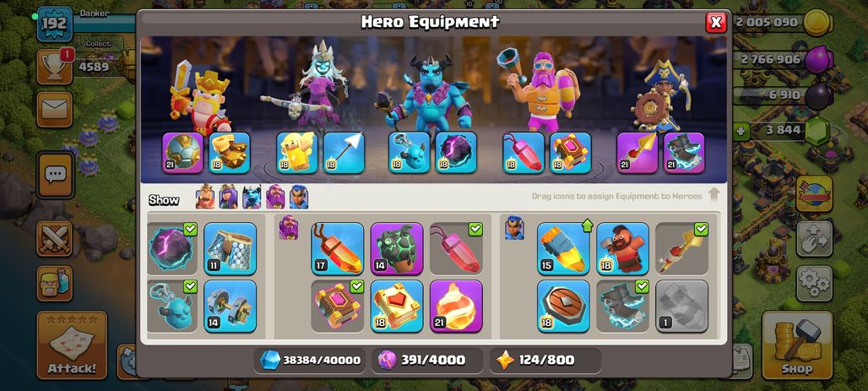The width and height of the screenshot is (868, 391).
Task: Select the Royal Gem level 17 equipment
Action: (338, 248)
